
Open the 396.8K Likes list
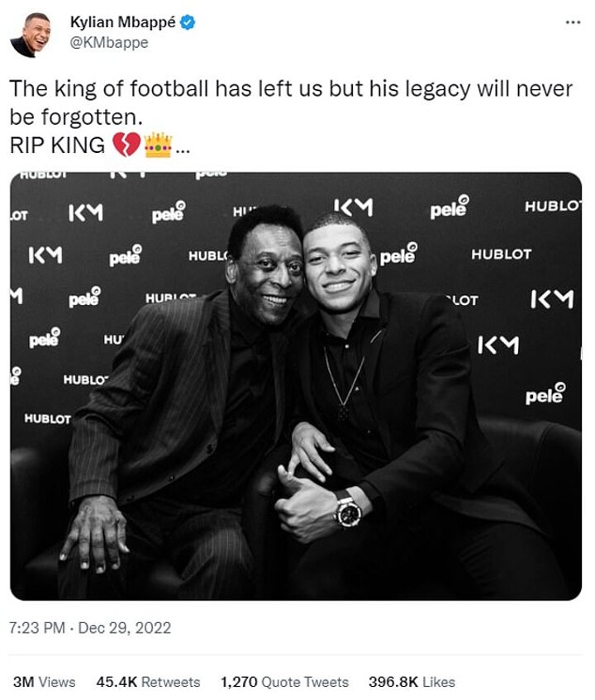pyautogui.click(x=412, y=682)
